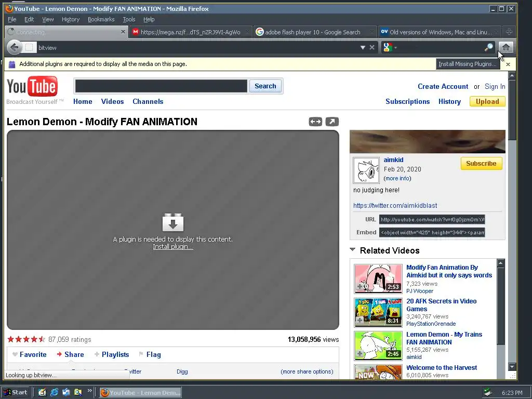Click the yellow Upload button
The width and height of the screenshot is (532, 399).
point(487,101)
